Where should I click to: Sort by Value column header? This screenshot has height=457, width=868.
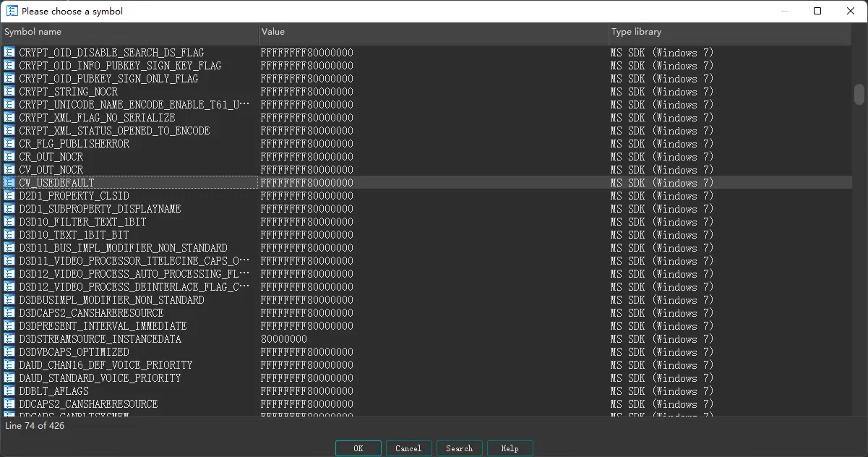point(434,32)
